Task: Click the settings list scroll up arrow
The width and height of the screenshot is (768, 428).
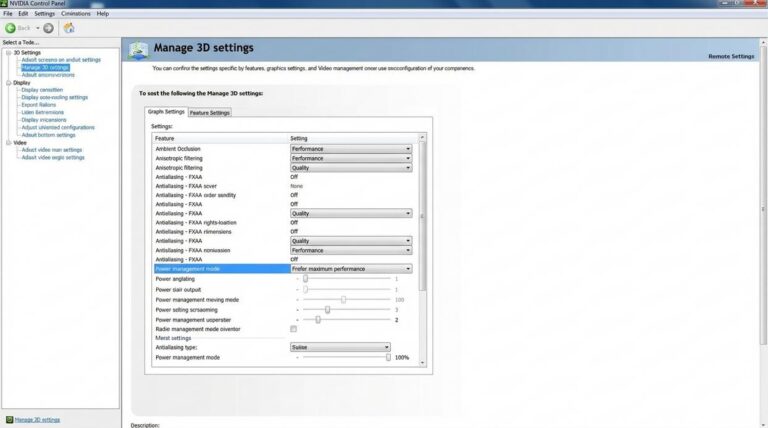Action: click(x=422, y=138)
